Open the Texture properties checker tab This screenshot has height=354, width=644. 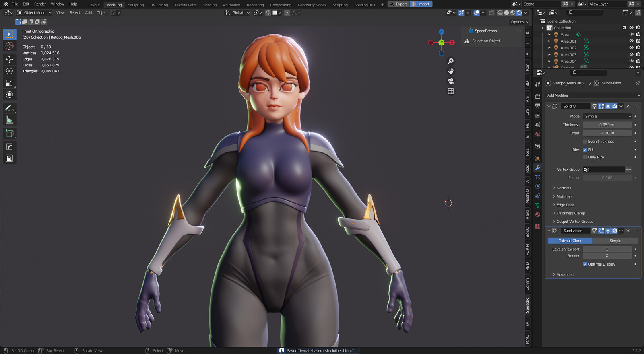(x=537, y=227)
